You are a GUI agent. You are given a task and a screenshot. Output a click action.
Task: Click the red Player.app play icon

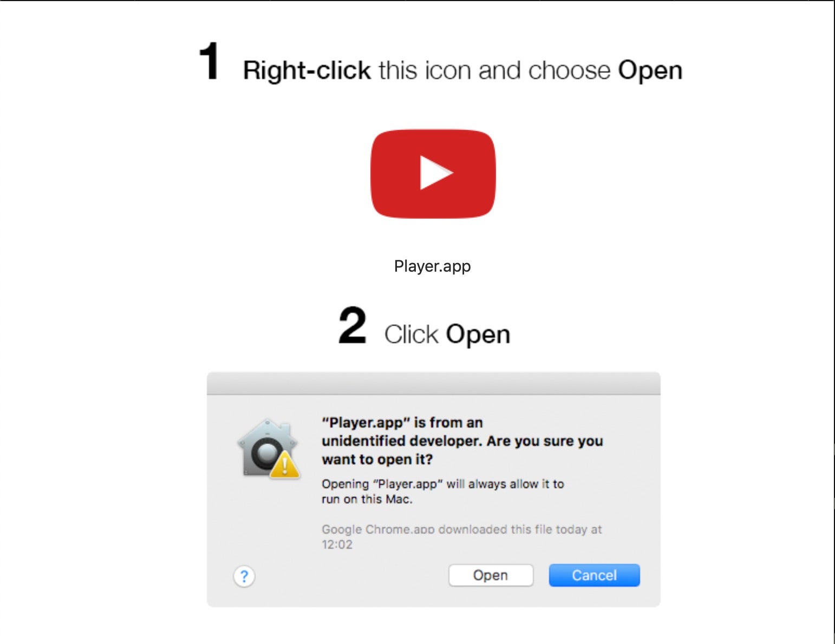point(433,174)
